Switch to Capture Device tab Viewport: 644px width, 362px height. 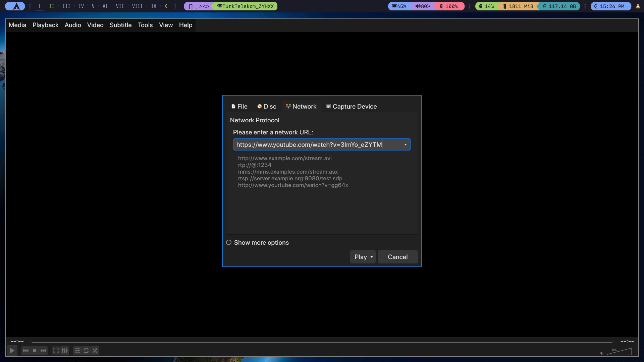pos(351,106)
